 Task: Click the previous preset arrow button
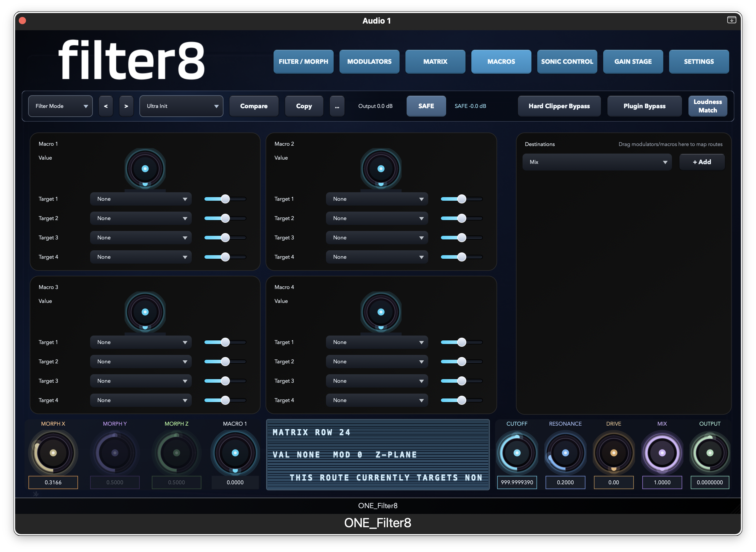point(106,106)
